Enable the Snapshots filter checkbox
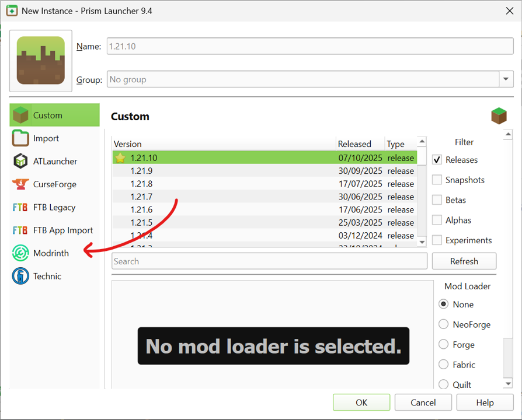Viewport: 522px width, 420px height. [437, 180]
